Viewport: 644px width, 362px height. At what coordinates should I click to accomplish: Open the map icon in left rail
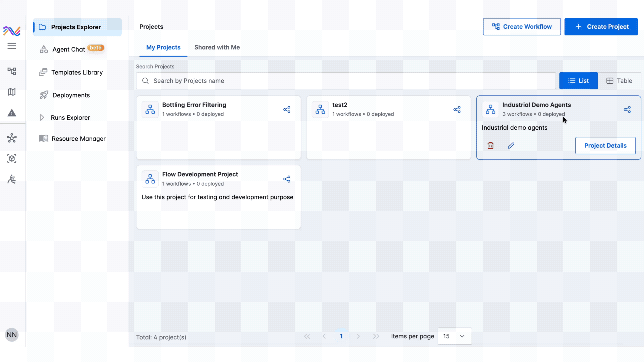(12, 92)
